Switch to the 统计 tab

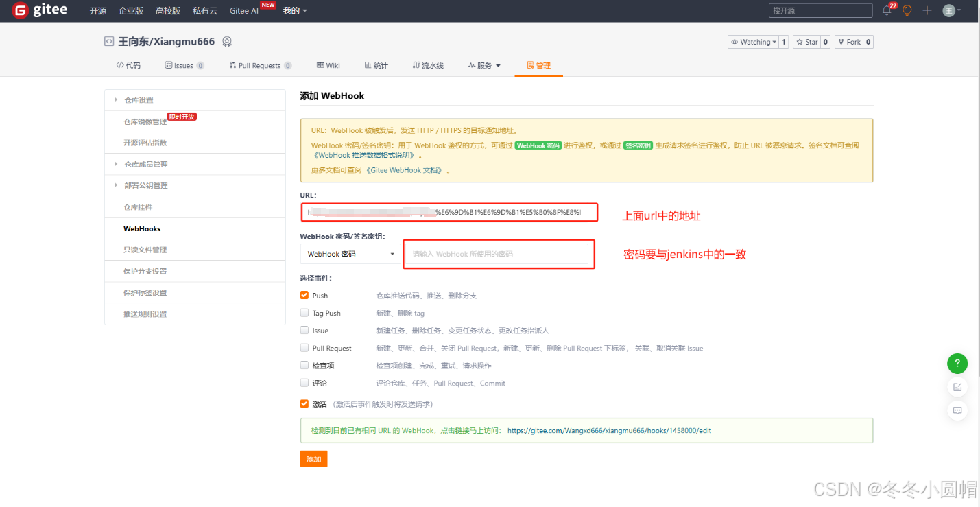(x=376, y=65)
